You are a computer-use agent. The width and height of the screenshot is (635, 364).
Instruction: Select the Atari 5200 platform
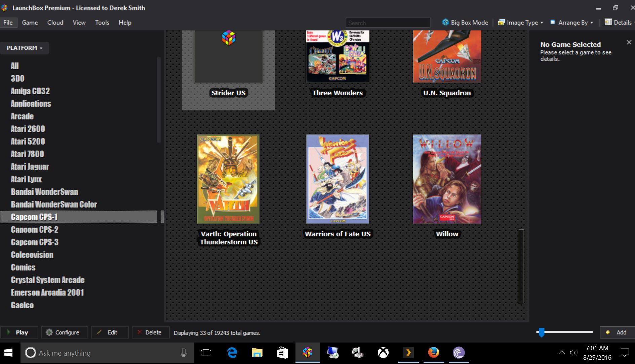(28, 141)
